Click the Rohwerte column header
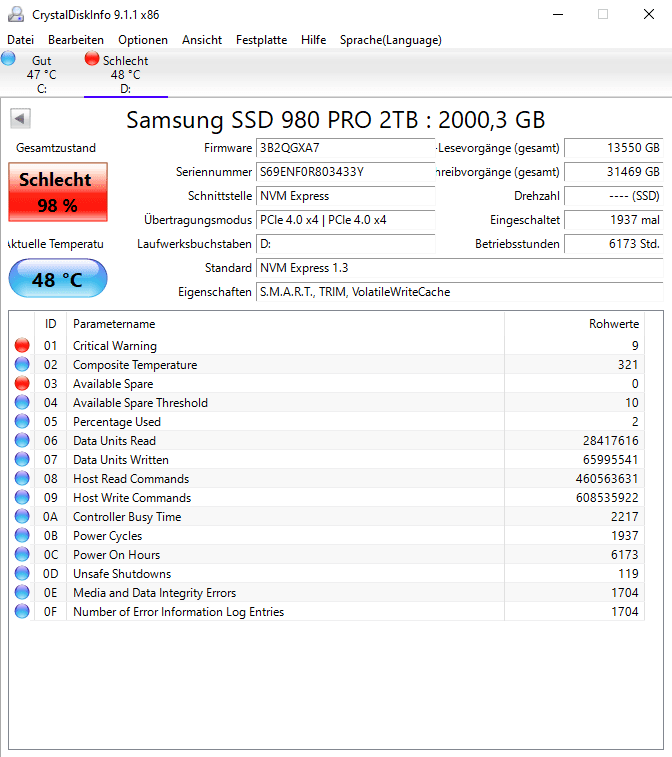Screen dimensions: 672x757 coord(574,323)
